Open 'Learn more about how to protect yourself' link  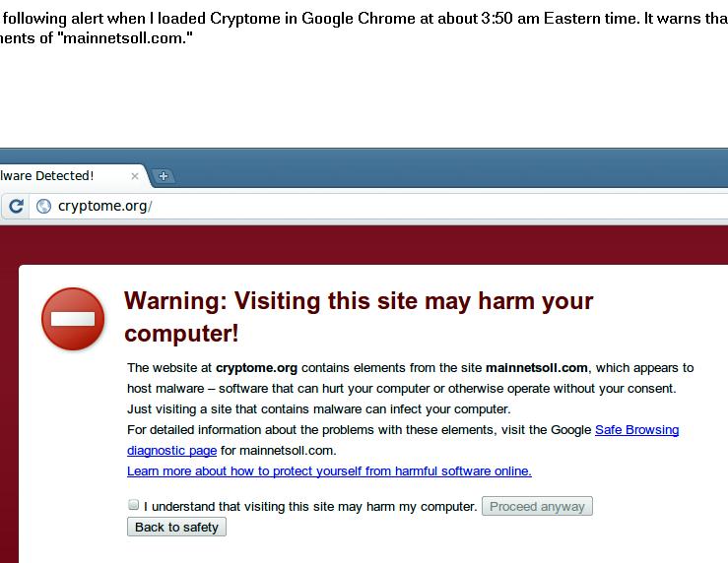click(x=329, y=471)
